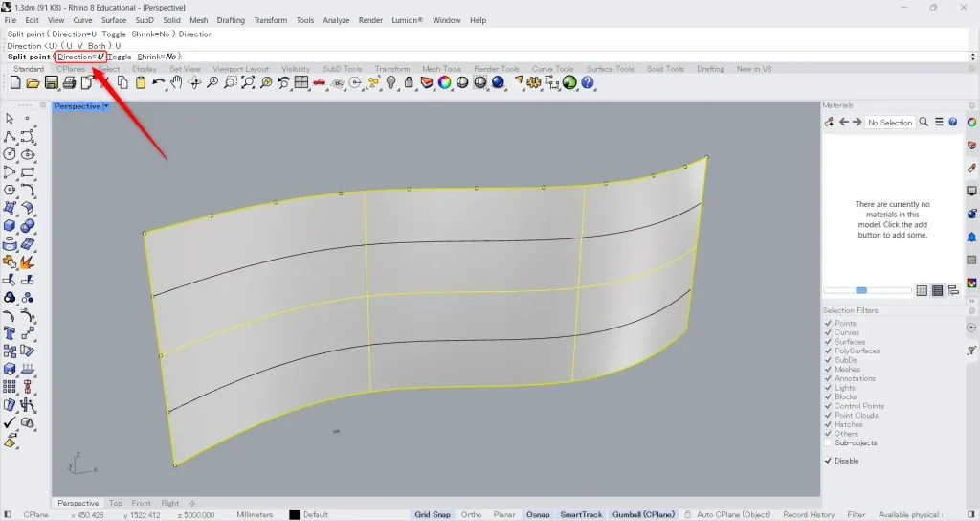Click the Undo arrow icon
Screen dimensions: 980x521
[159, 82]
